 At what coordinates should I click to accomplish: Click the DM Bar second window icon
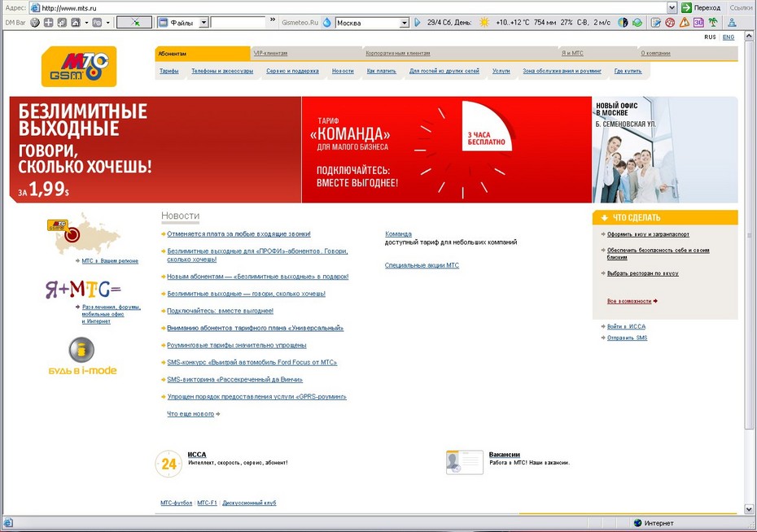pyautogui.click(x=62, y=22)
